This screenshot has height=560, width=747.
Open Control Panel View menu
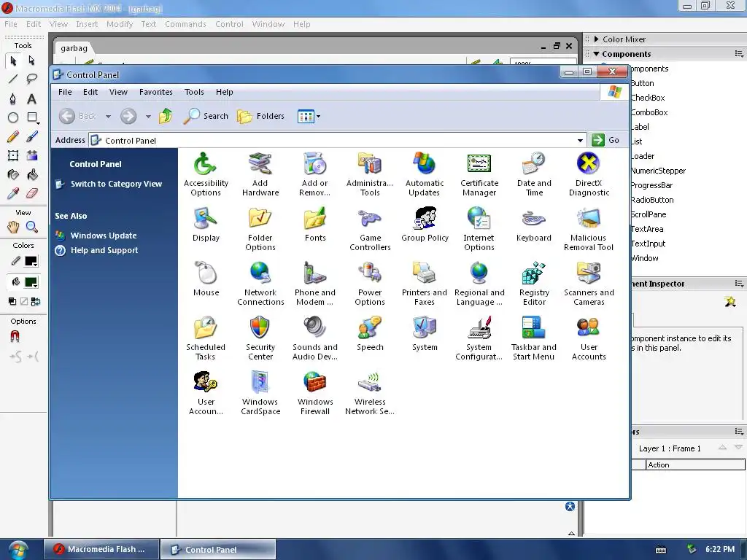(118, 92)
